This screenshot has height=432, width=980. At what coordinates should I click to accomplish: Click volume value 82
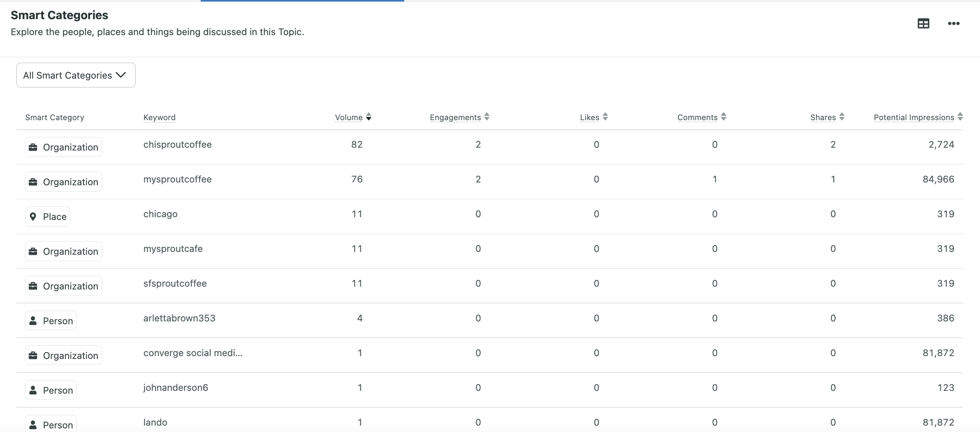click(x=357, y=145)
